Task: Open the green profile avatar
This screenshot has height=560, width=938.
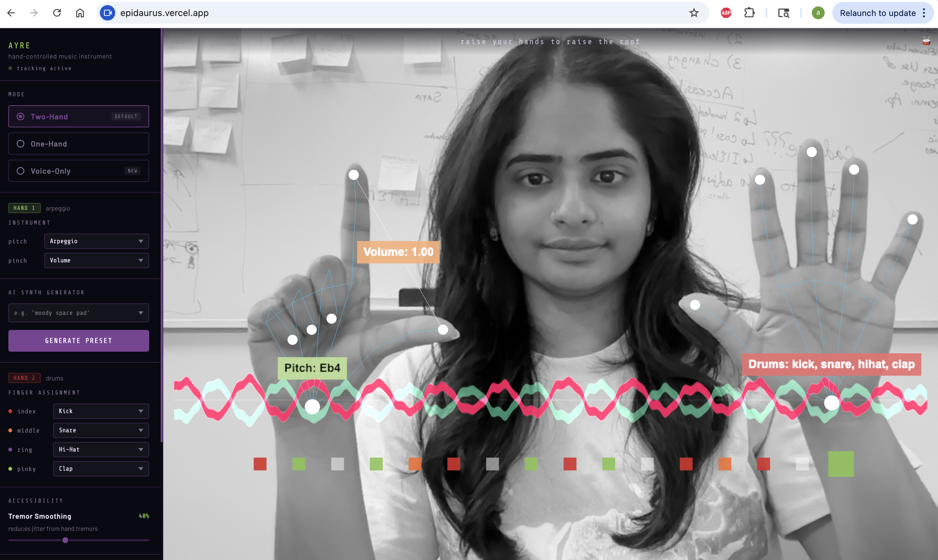Action: 818,13
